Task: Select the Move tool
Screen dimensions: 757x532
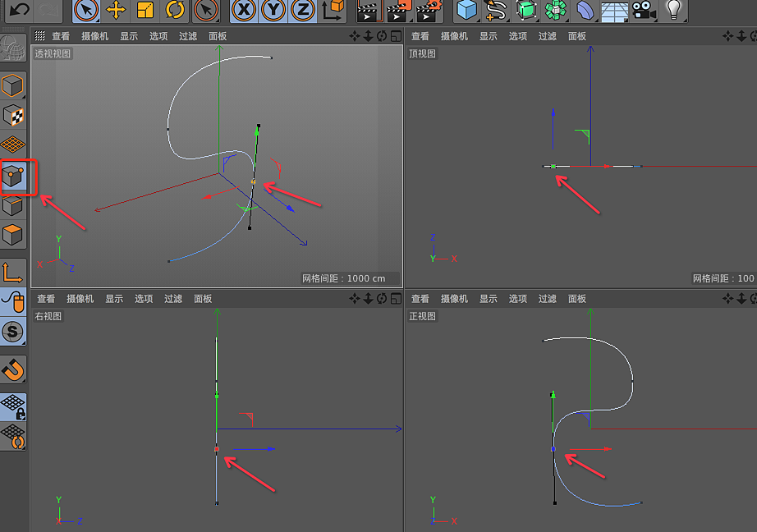Action: pyautogui.click(x=117, y=11)
